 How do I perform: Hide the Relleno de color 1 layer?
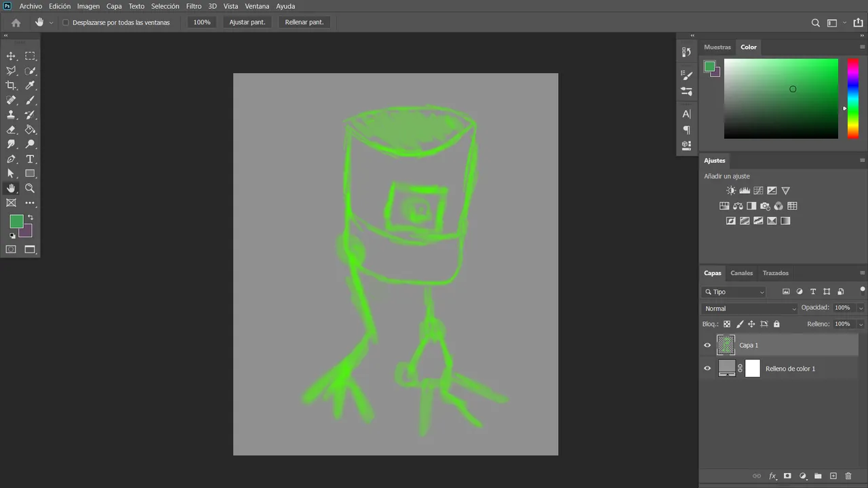click(x=707, y=368)
